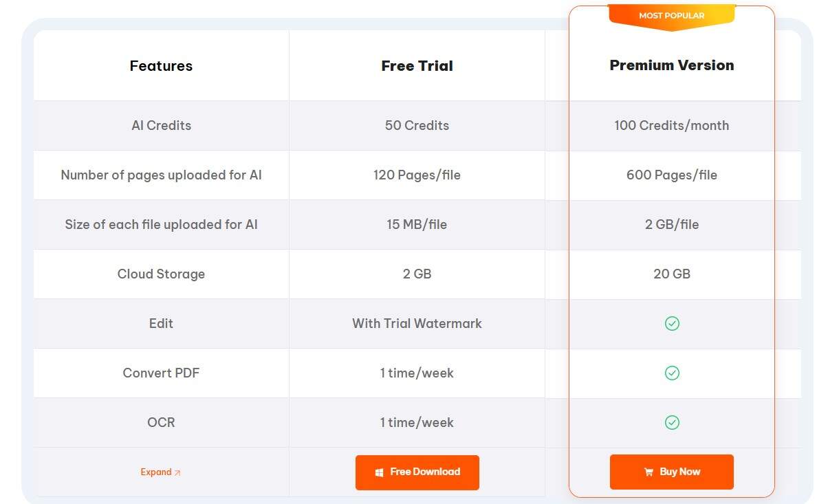Image resolution: width=828 pixels, height=504 pixels.
Task: Click the Convert PDF checkmark in Premium column
Action: 671,373
